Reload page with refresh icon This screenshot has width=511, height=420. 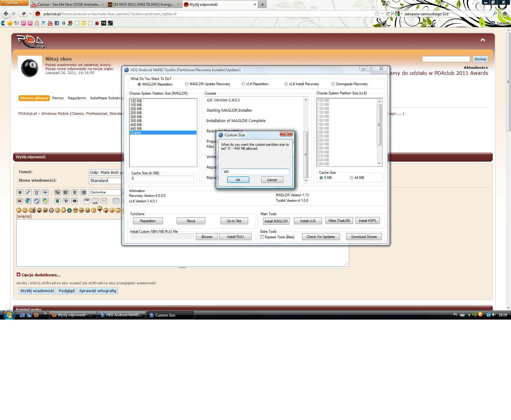pos(388,14)
